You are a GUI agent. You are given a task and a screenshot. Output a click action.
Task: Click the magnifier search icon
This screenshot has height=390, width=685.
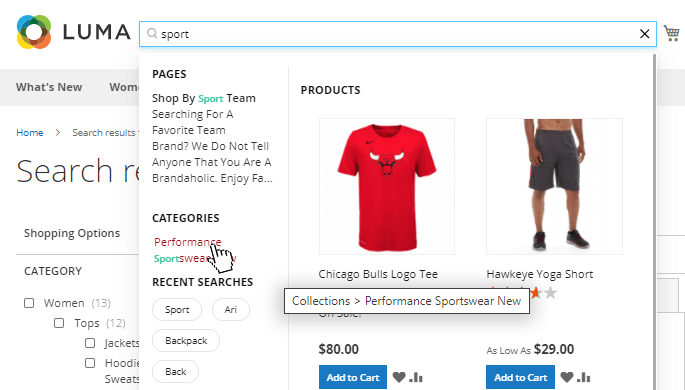point(152,34)
